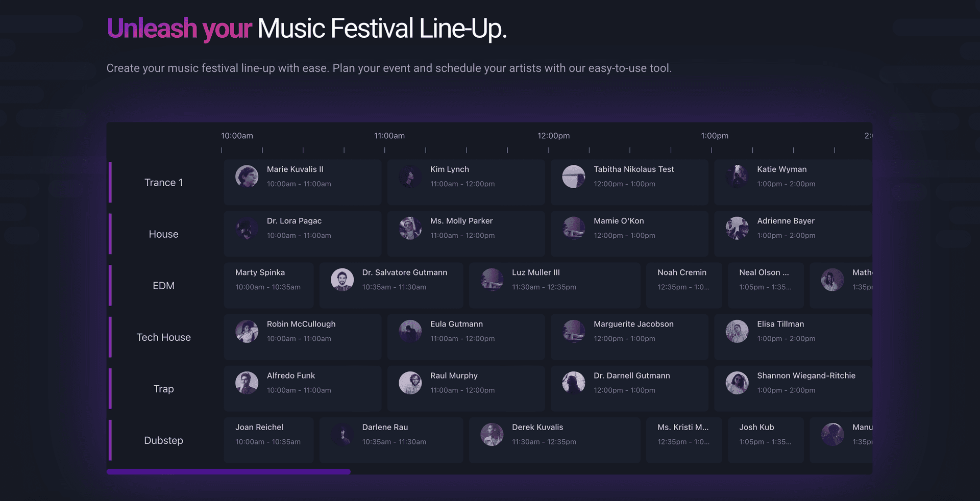Click Derek Kuvalis's avatar photo

point(492,434)
